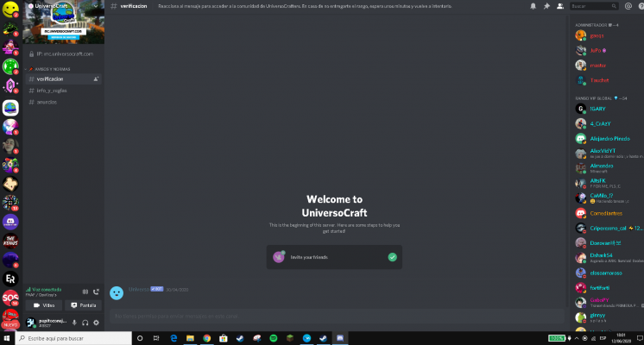Open user settings gear icon

point(96,323)
